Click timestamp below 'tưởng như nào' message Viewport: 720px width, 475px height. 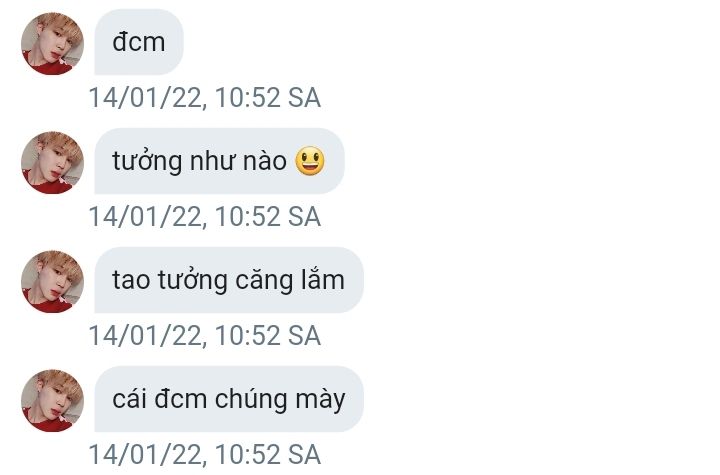click(x=205, y=216)
